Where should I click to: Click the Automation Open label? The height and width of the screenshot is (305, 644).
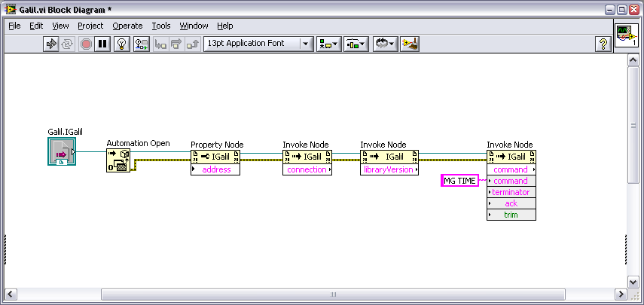tap(138, 143)
